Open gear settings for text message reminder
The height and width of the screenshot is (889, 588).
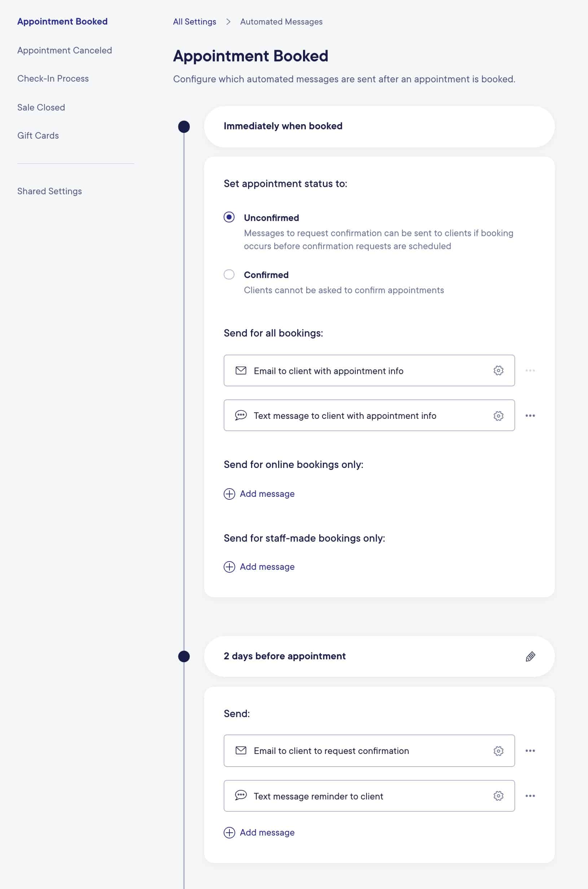[x=498, y=796]
